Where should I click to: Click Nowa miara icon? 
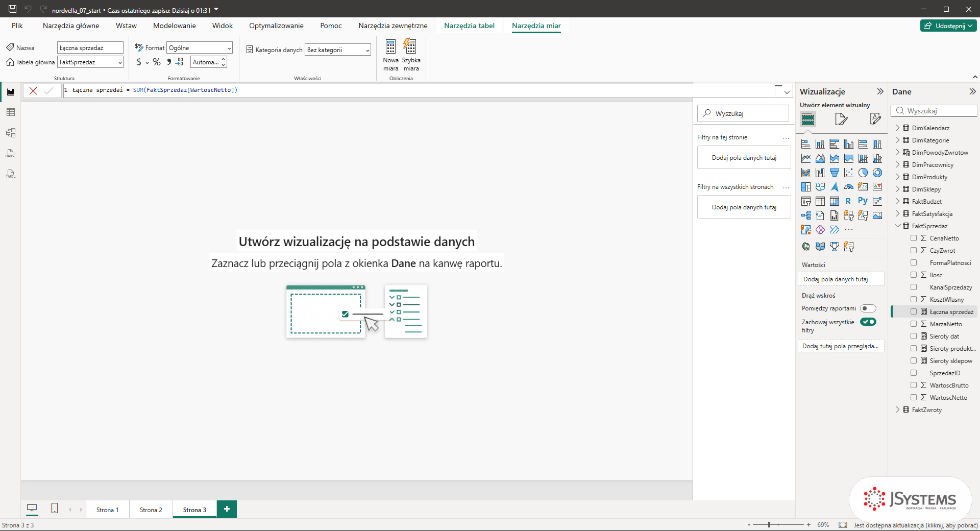tap(390, 55)
